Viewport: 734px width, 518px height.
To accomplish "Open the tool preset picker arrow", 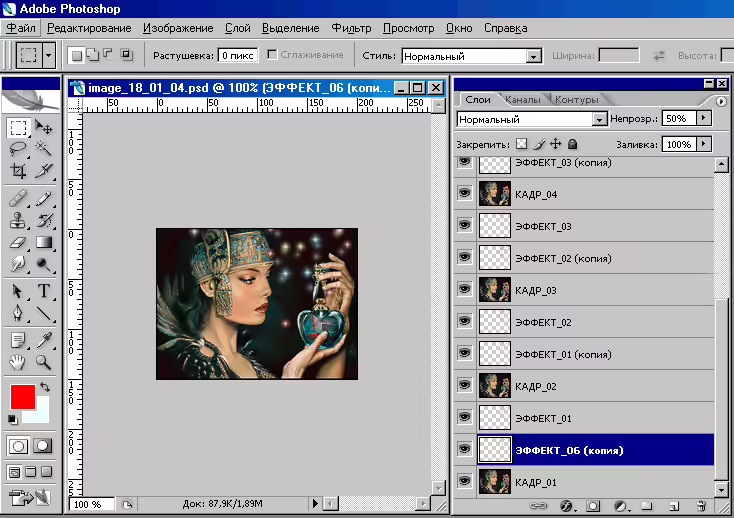I will tap(49, 55).
